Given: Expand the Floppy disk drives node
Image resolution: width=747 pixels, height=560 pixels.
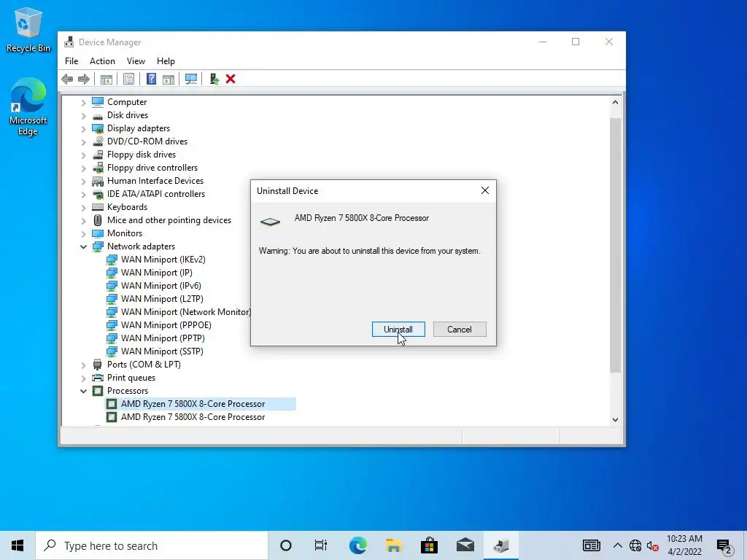Looking at the screenshot, I should click(x=83, y=155).
